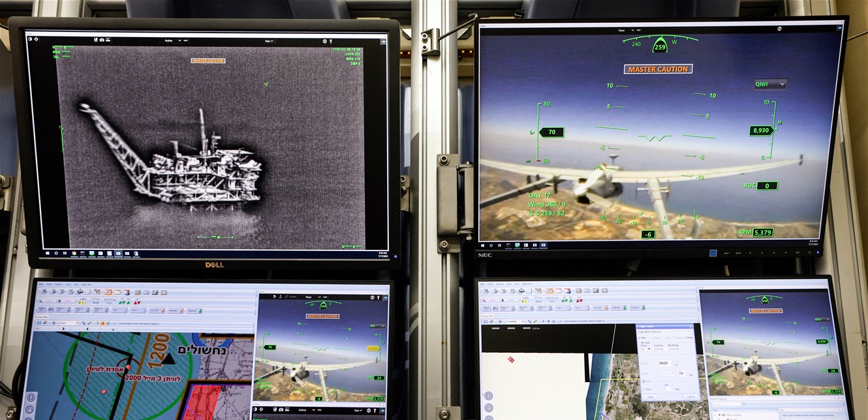Viewport: 868px width, 420px height.
Task: Select the Primary Map tab in lower-left window
Action: [x=42, y=317]
